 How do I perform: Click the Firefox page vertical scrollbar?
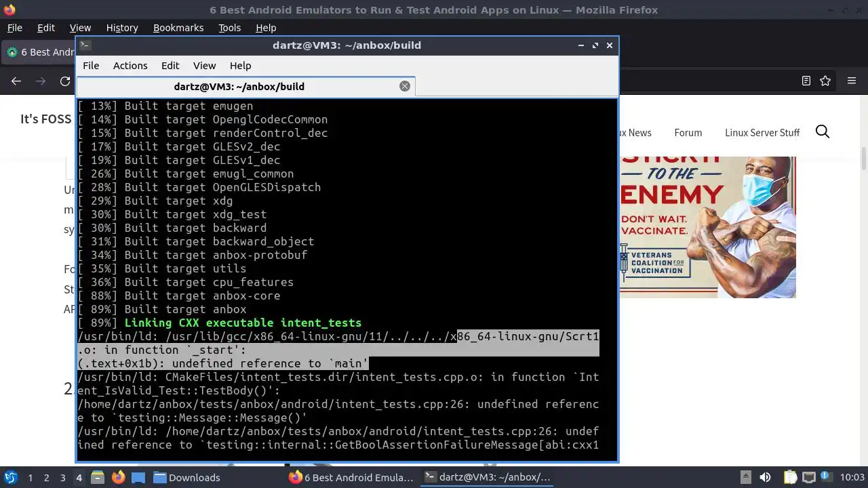pos(863,158)
